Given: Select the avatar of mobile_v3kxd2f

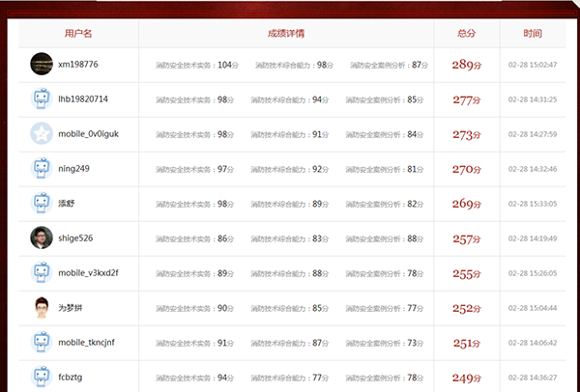Looking at the screenshot, I should click(x=42, y=273).
